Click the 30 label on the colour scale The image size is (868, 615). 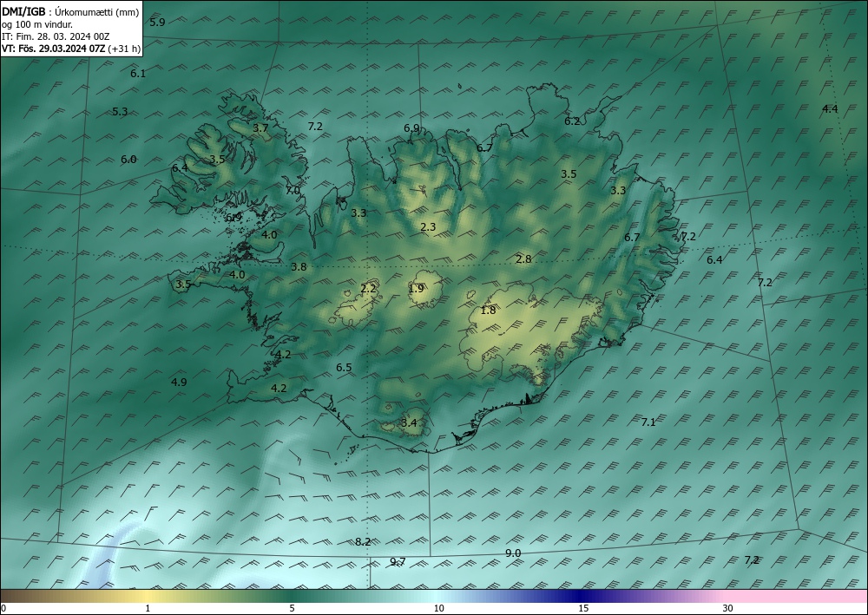pyautogui.click(x=728, y=608)
